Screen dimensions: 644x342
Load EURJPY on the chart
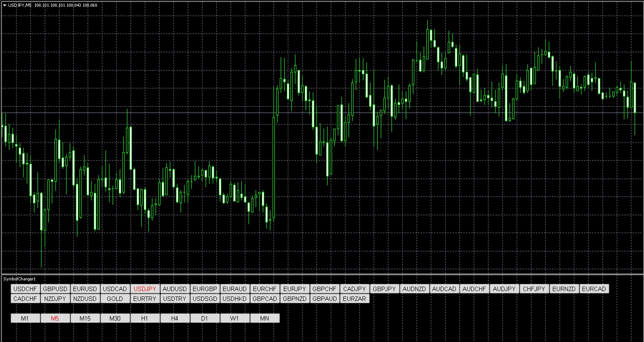[x=295, y=289]
